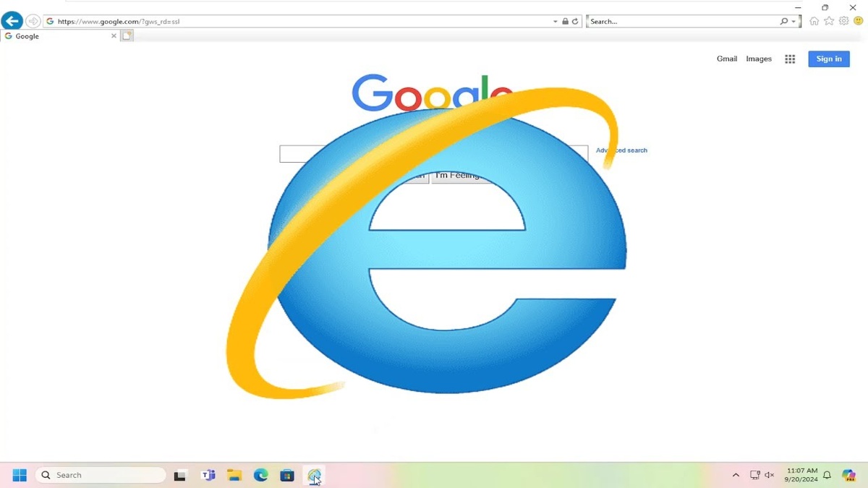Open the Google apps grid icon
This screenshot has width=868, height=488.
tap(790, 59)
